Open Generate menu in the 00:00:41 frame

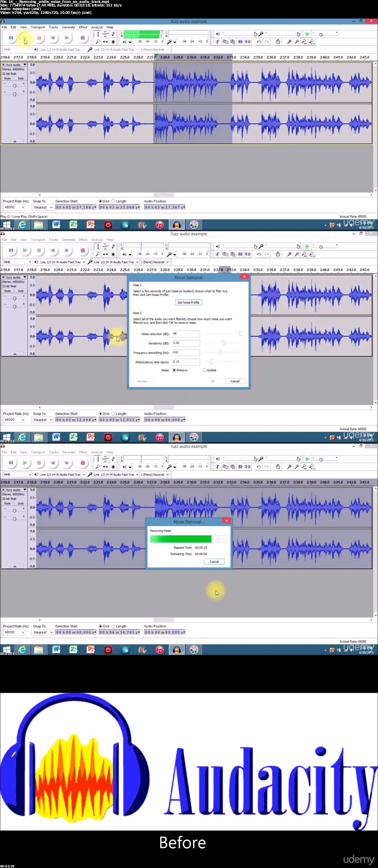[69, 27]
